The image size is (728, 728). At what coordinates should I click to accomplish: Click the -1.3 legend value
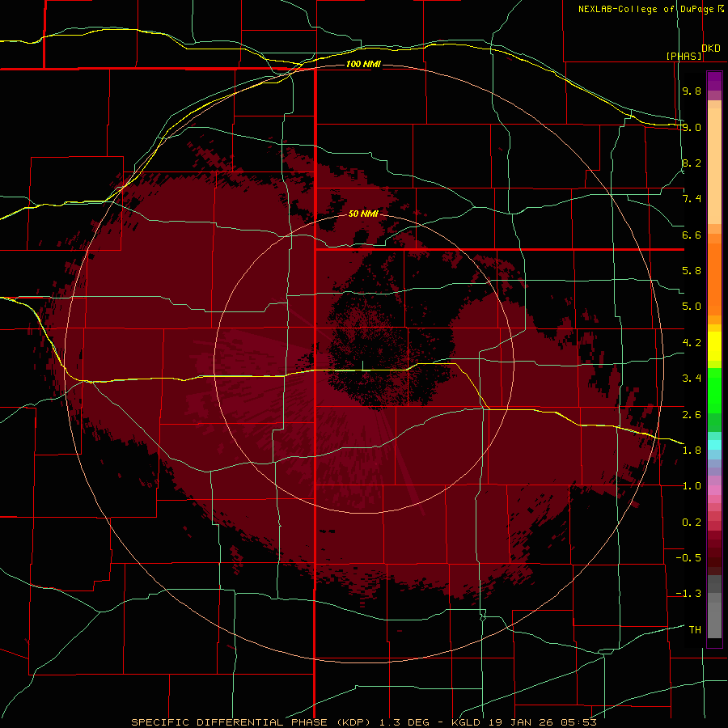688,594
